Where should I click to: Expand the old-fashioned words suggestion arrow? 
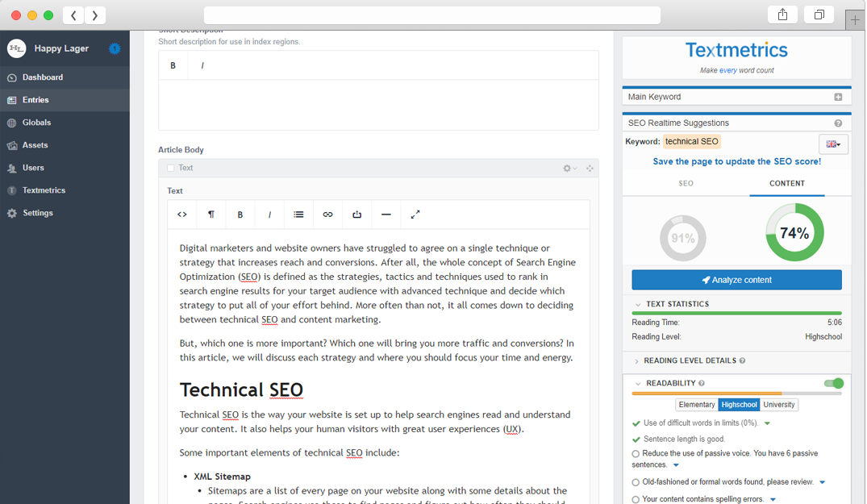point(823,482)
